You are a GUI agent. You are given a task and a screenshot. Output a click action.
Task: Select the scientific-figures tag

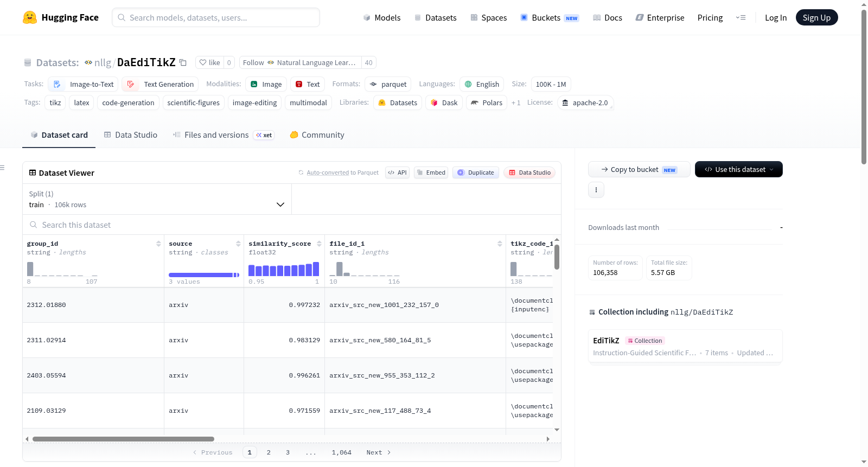point(194,103)
